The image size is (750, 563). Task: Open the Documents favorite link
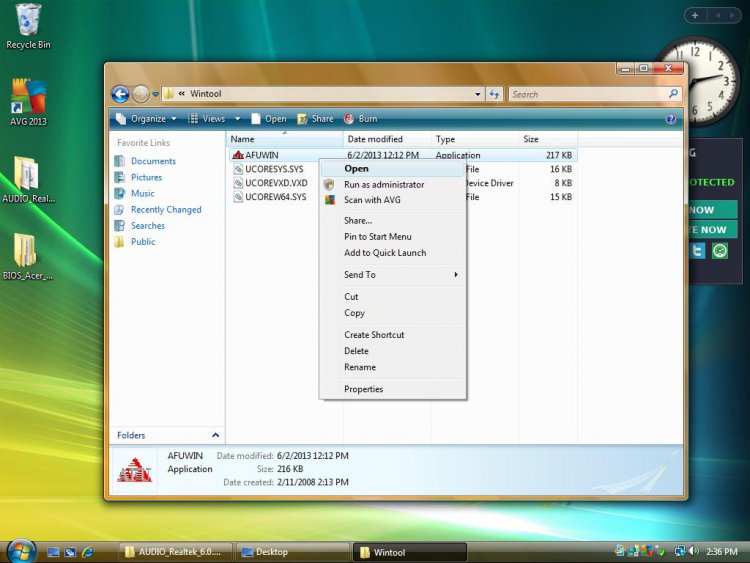153,161
